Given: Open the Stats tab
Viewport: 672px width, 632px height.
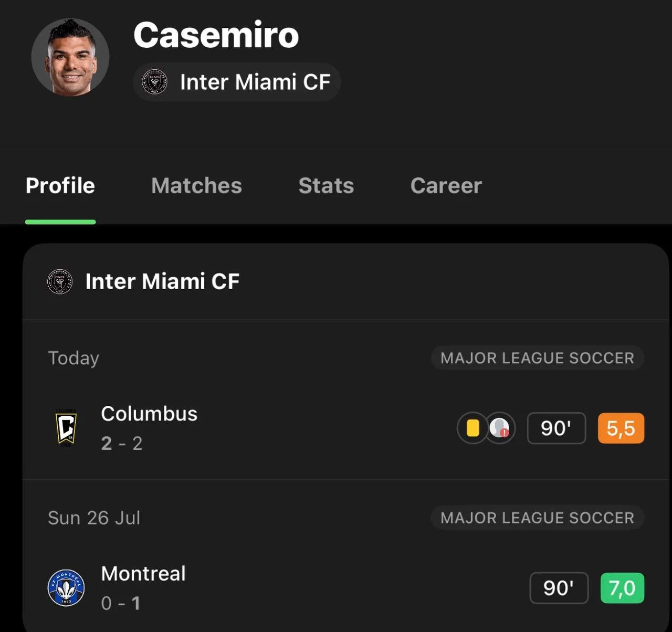Looking at the screenshot, I should [x=326, y=185].
